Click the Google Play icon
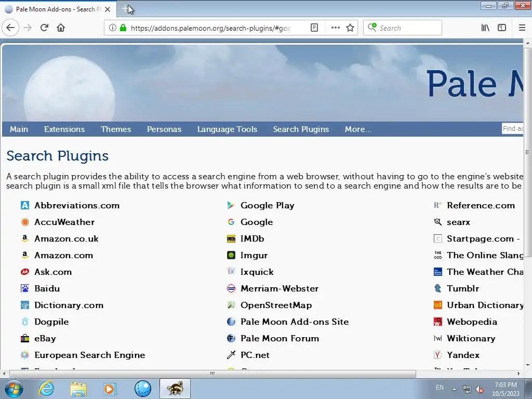The width and height of the screenshot is (532, 399). (x=231, y=205)
